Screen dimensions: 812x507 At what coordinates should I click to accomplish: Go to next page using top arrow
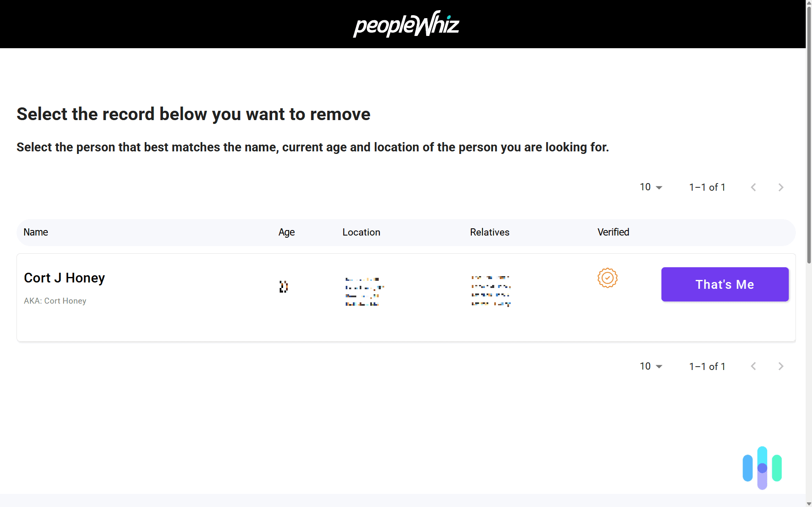click(781, 187)
